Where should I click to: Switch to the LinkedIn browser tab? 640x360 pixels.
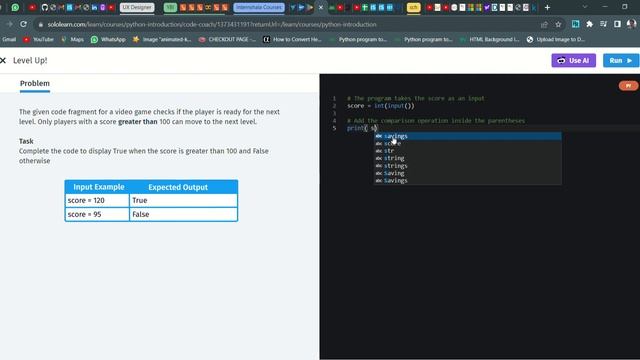94,7
